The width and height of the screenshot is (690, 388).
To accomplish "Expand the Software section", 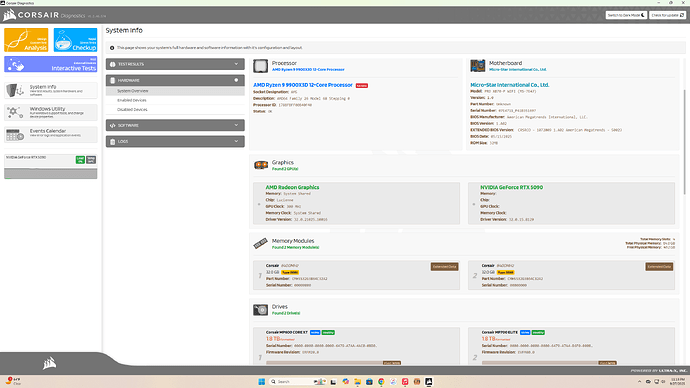I will (x=175, y=125).
